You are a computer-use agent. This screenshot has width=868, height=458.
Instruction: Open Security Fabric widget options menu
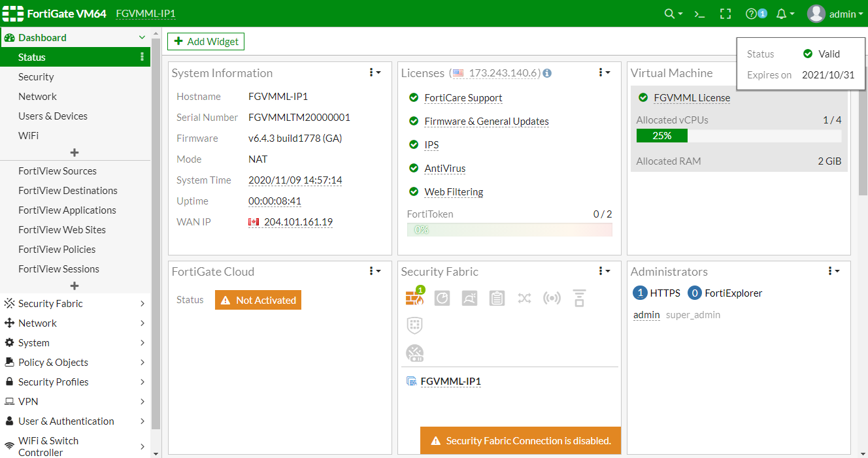pyautogui.click(x=605, y=271)
